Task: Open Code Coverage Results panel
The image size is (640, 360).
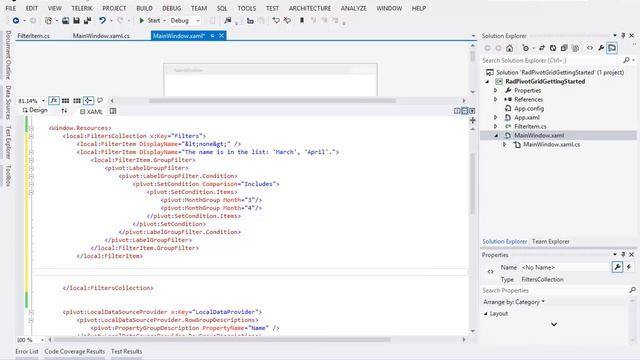Action: tap(75, 351)
